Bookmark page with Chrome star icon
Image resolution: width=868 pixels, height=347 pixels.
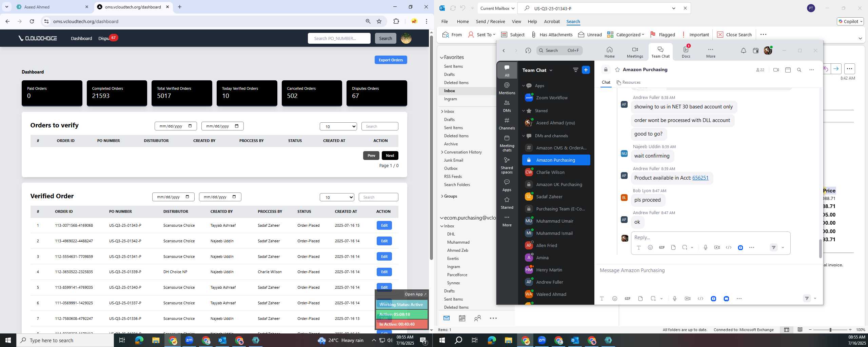click(379, 21)
